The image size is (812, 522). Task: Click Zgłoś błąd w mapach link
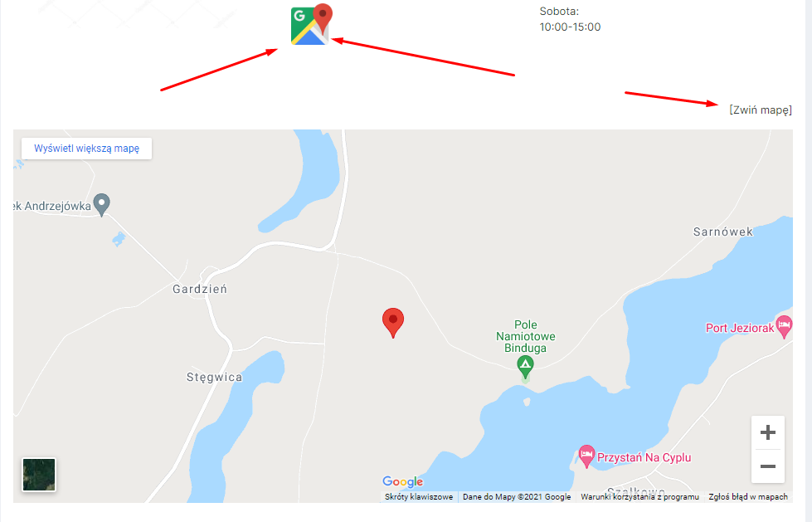click(748, 496)
